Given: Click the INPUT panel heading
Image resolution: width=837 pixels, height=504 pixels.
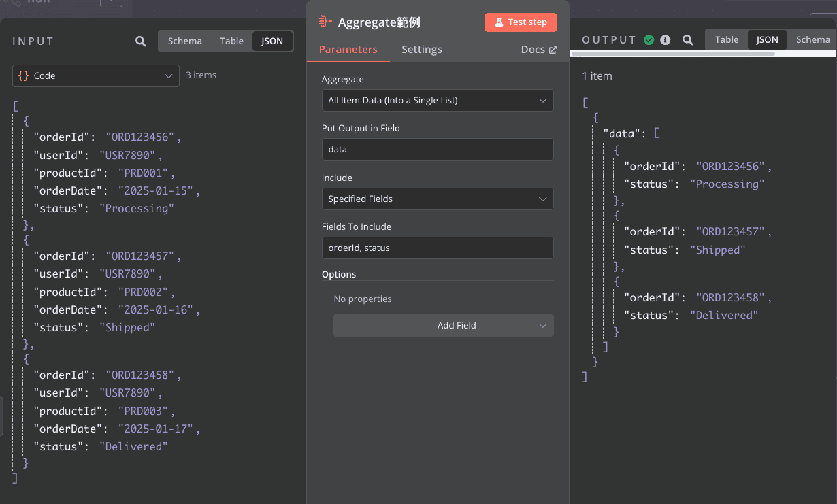Looking at the screenshot, I should [x=33, y=41].
